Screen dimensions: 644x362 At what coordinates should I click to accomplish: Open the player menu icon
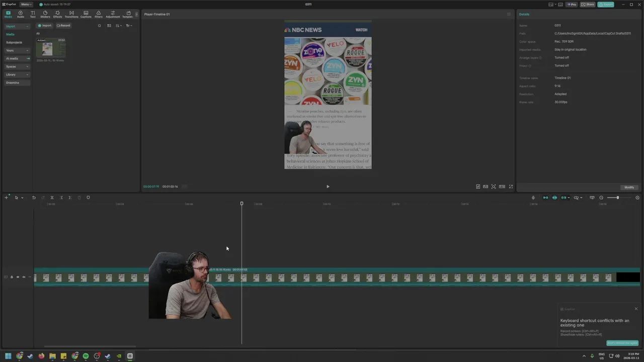click(x=509, y=14)
